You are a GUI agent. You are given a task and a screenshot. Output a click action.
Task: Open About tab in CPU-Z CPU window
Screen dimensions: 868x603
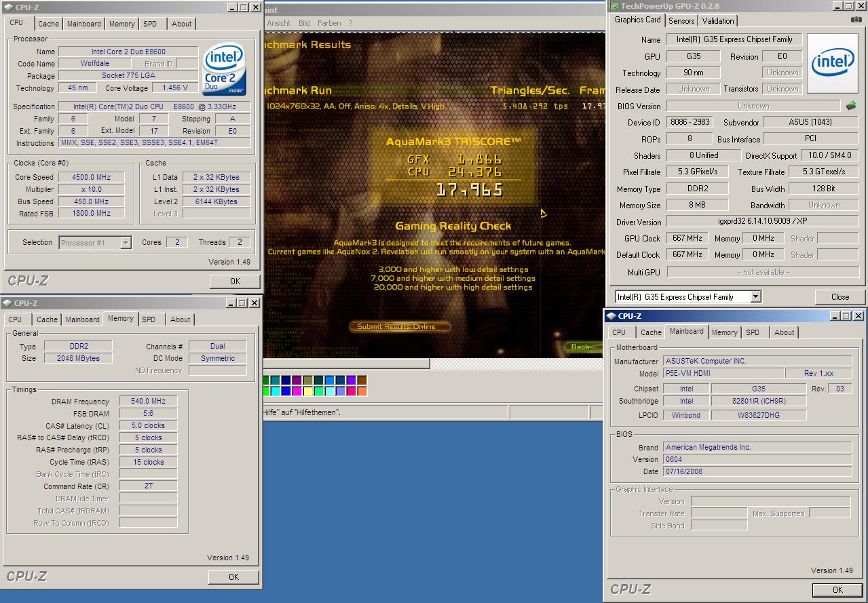pos(181,24)
